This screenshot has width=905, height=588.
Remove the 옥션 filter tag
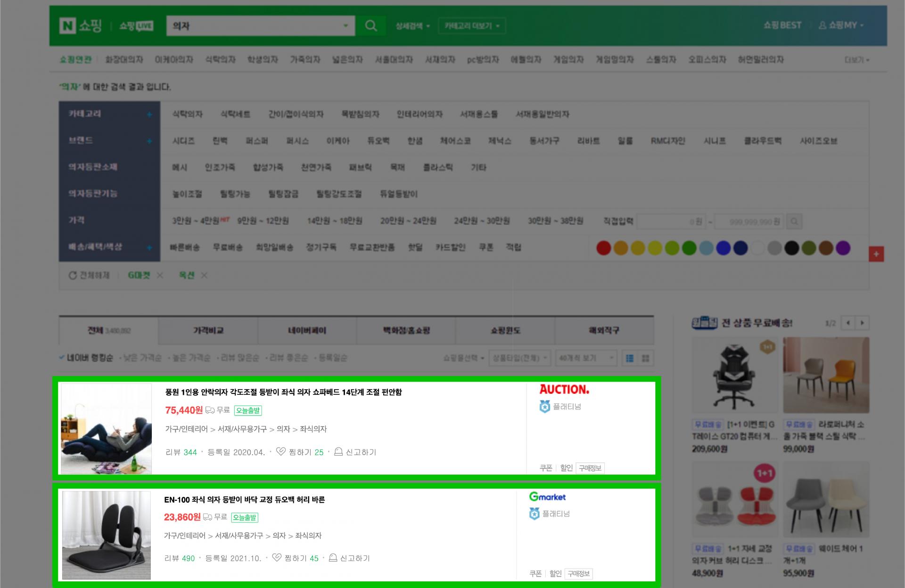pos(204,276)
